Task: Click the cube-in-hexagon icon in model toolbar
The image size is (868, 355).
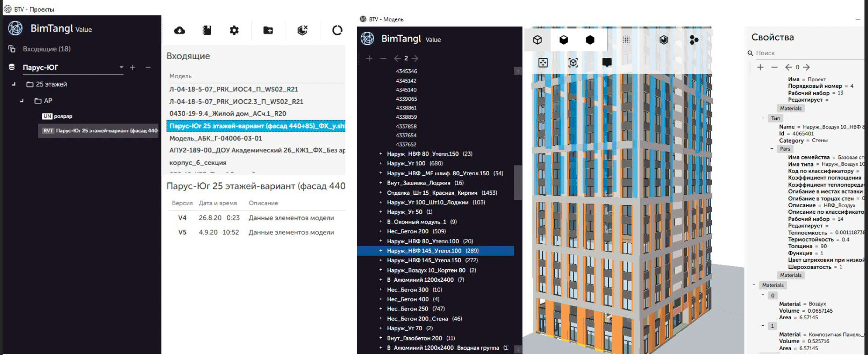Action: pyautogui.click(x=664, y=40)
